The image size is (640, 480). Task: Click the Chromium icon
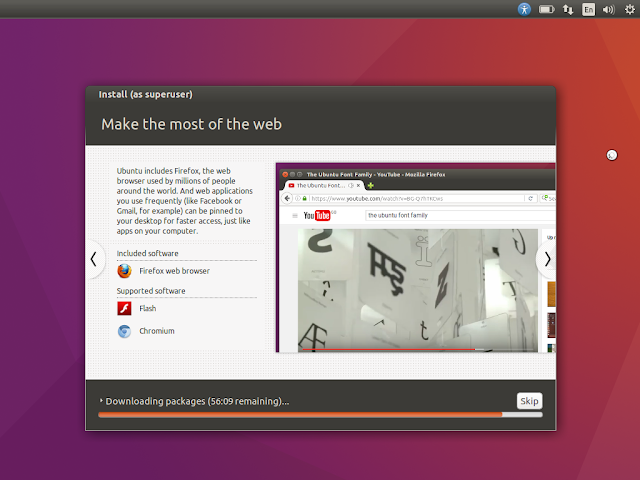coord(124,331)
